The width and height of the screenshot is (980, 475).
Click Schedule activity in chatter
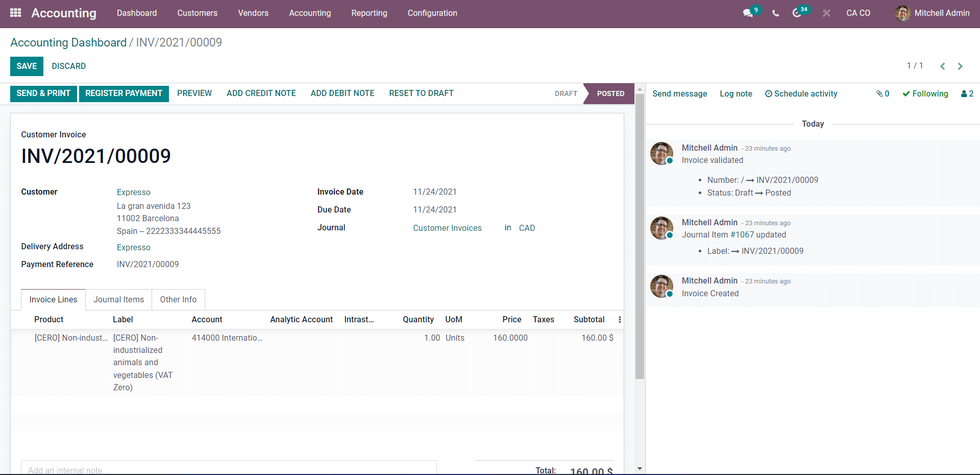[801, 94]
